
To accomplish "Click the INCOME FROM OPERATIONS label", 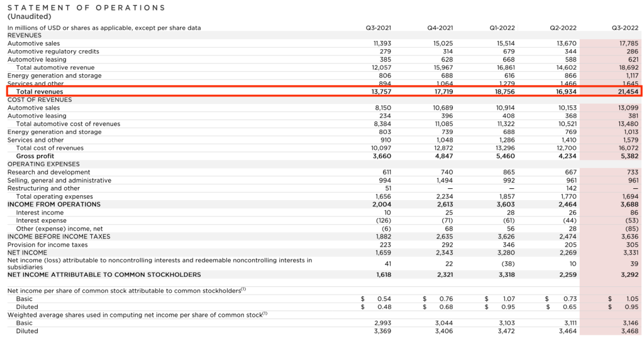I will 54,205.
